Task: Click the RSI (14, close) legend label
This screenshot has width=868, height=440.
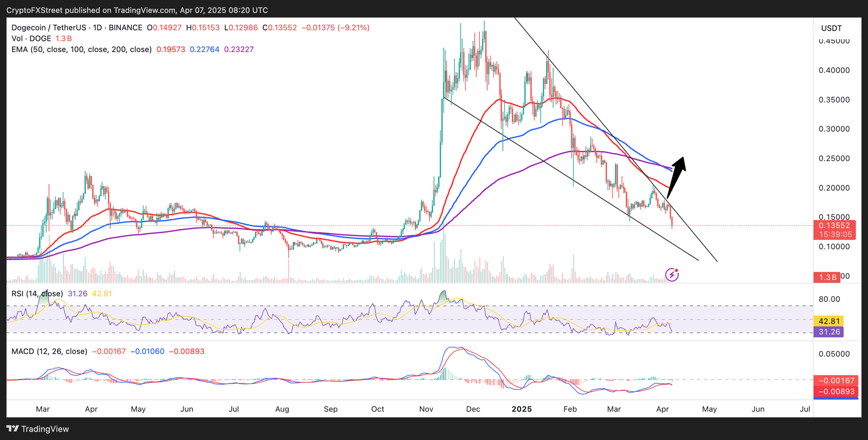Action: 38,294
